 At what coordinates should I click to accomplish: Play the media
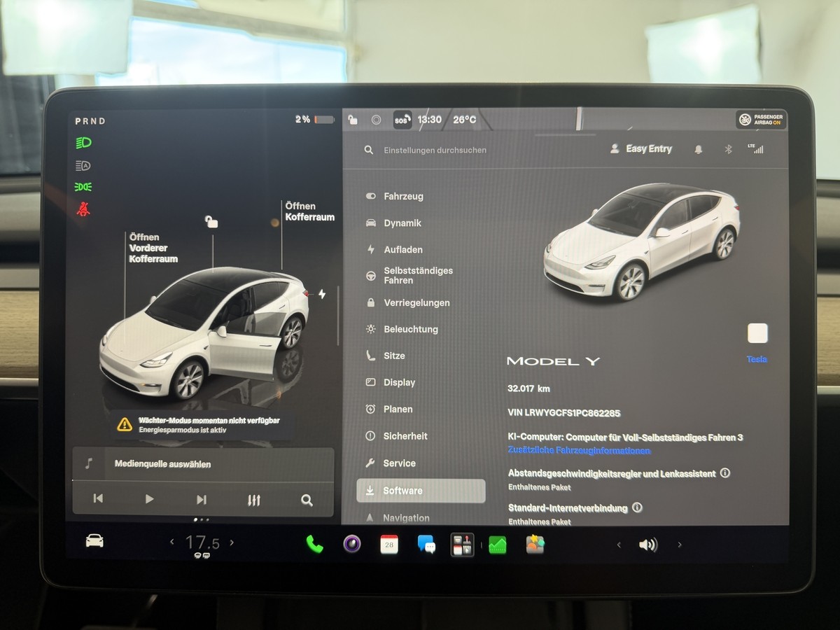(149, 499)
